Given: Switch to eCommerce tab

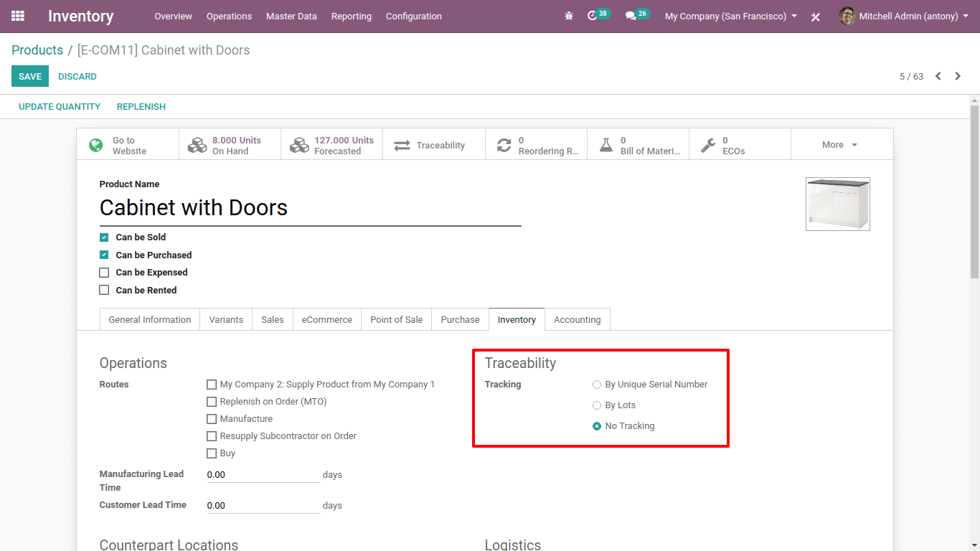Looking at the screenshot, I should (327, 320).
